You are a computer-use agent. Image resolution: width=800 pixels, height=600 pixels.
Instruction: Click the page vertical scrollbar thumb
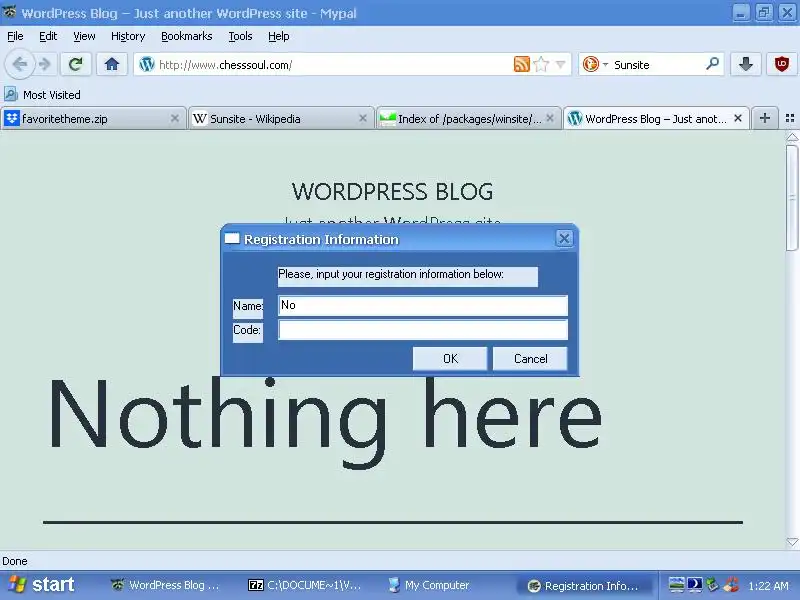pos(792,198)
